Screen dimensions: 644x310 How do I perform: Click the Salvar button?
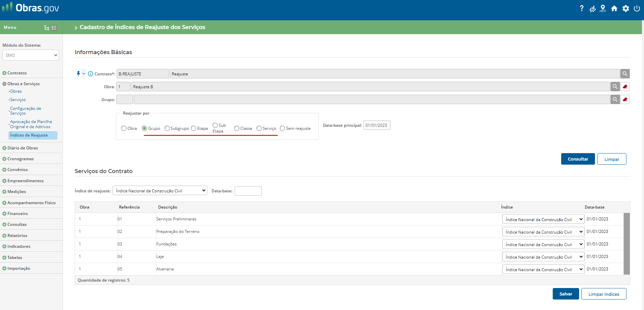point(566,294)
